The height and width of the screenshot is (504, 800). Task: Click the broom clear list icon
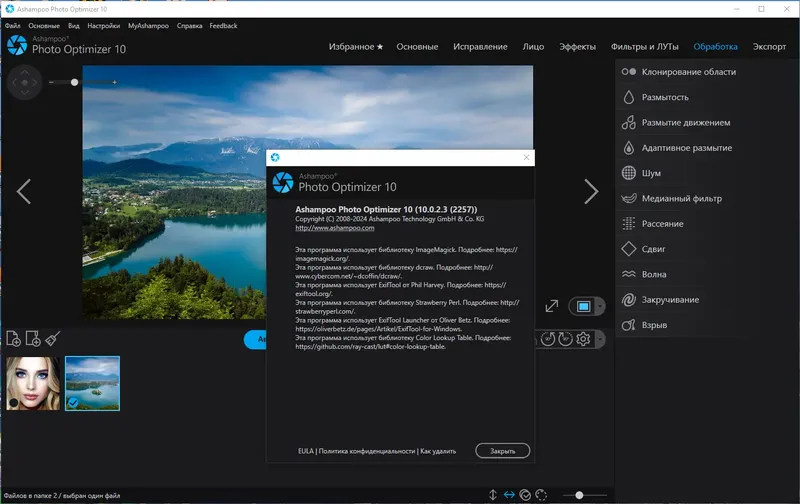53,338
